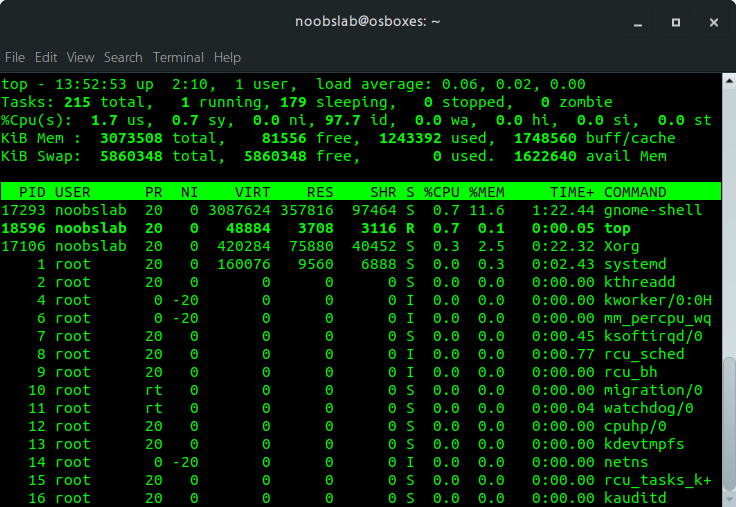The width and height of the screenshot is (736, 507).
Task: Click the 215 total tasks value
Action: tap(77, 102)
